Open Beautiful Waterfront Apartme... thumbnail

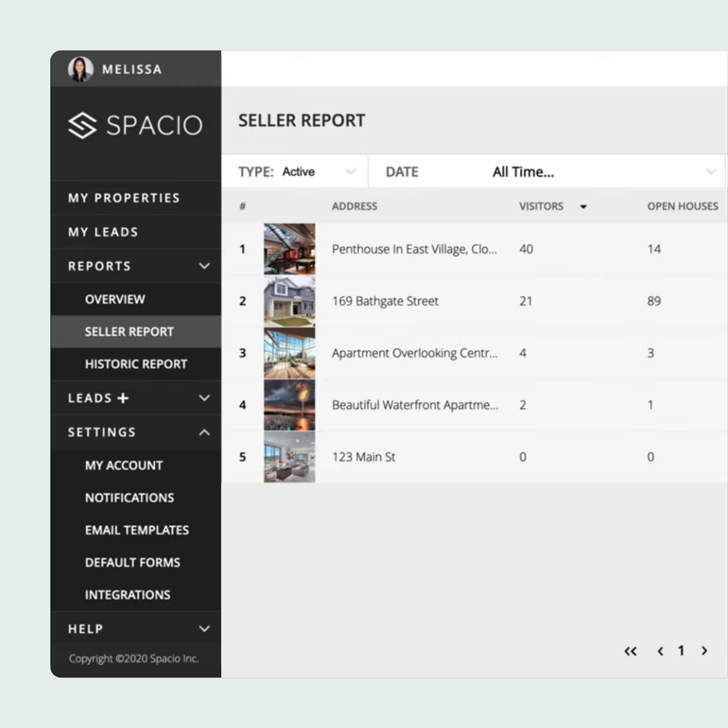click(289, 405)
